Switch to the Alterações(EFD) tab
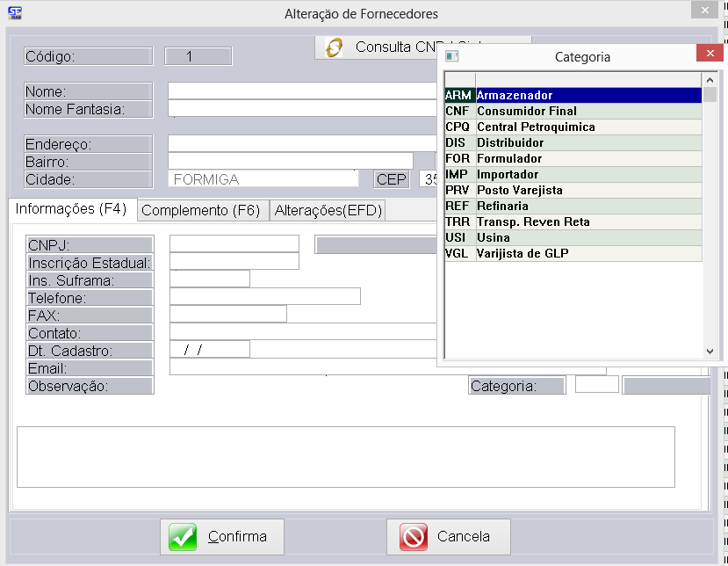The height and width of the screenshot is (566, 728). (x=327, y=210)
